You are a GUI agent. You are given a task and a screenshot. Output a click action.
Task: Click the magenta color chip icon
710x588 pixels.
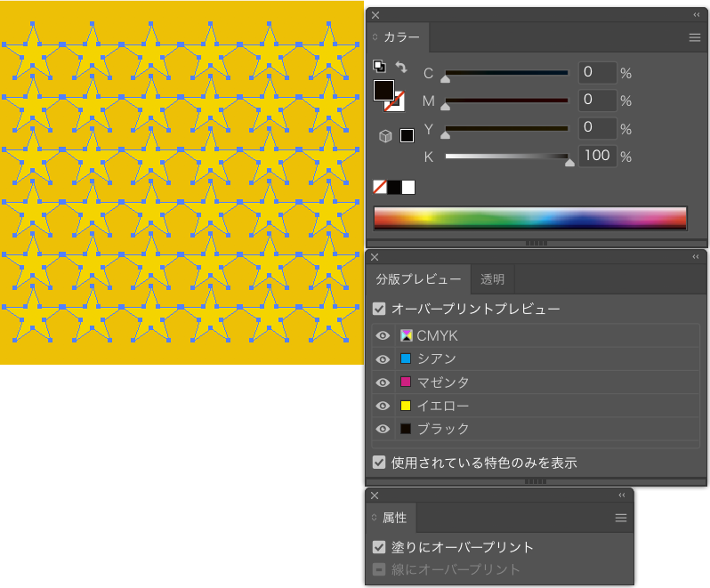tap(406, 382)
